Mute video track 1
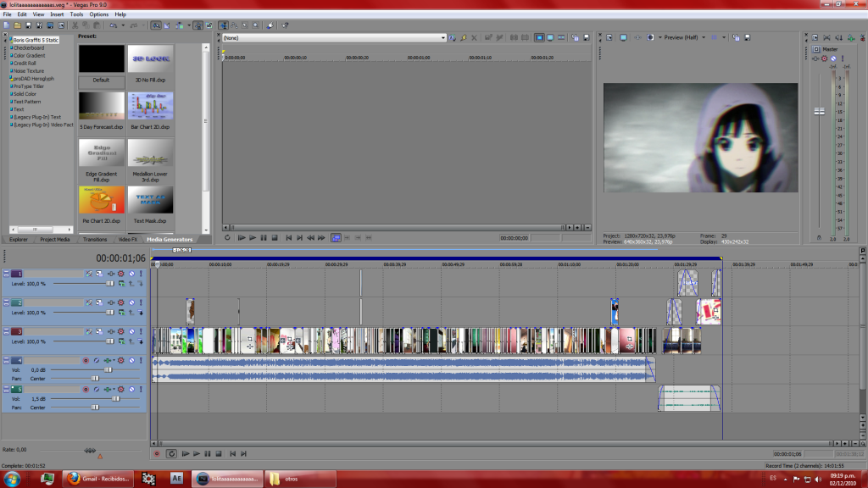 (x=131, y=274)
